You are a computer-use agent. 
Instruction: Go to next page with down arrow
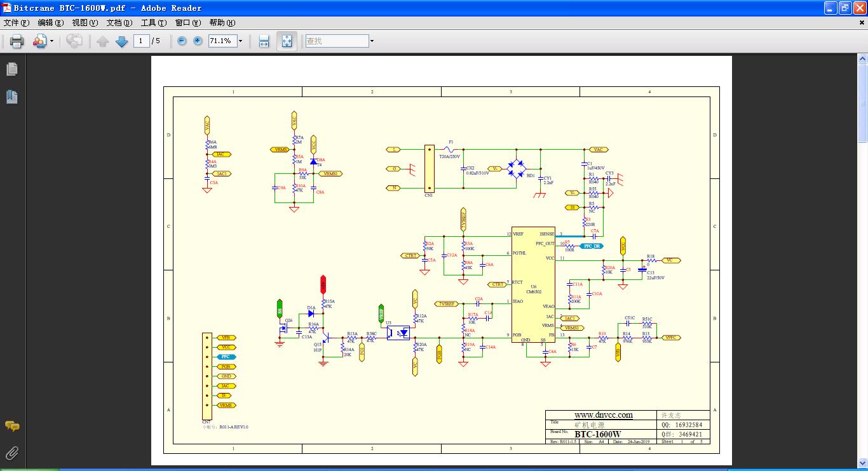(122, 41)
